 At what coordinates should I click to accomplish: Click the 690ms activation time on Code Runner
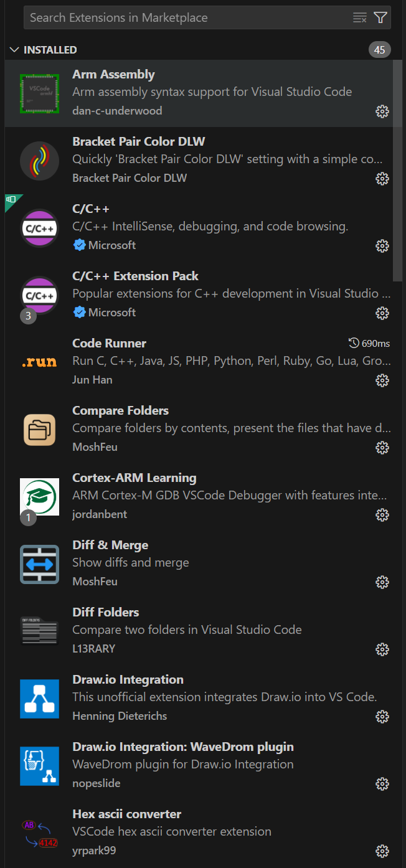[370, 343]
